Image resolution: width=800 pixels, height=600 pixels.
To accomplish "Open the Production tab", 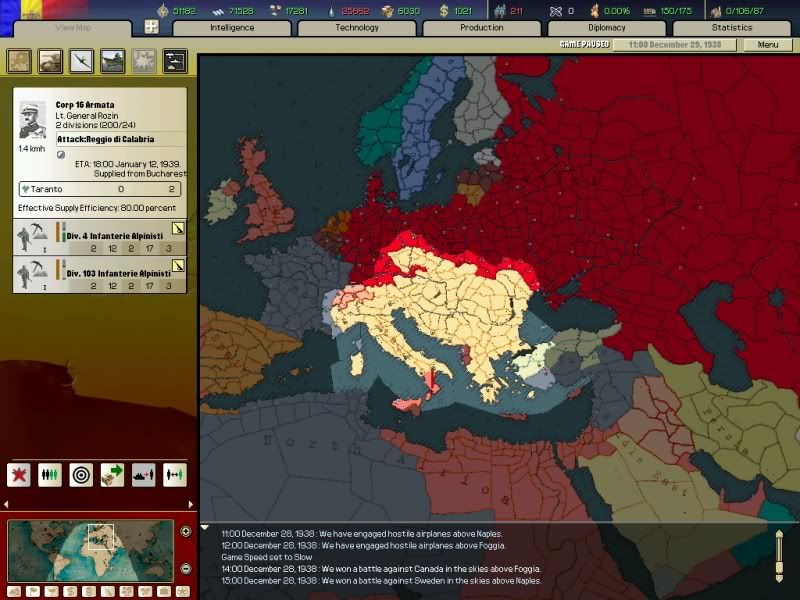I will (x=482, y=28).
